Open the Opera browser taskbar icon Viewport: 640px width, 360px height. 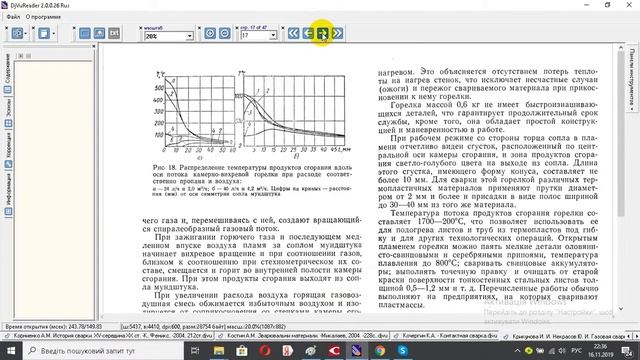[265, 351]
